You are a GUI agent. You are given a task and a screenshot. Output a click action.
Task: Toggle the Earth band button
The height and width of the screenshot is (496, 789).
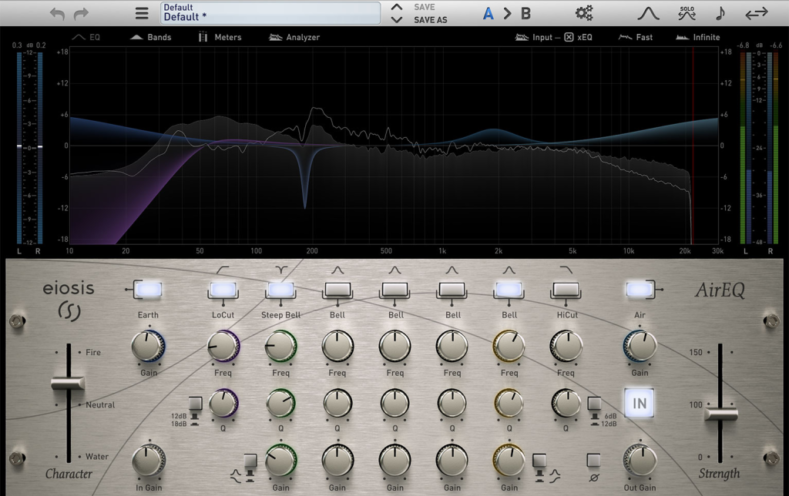[x=148, y=290]
